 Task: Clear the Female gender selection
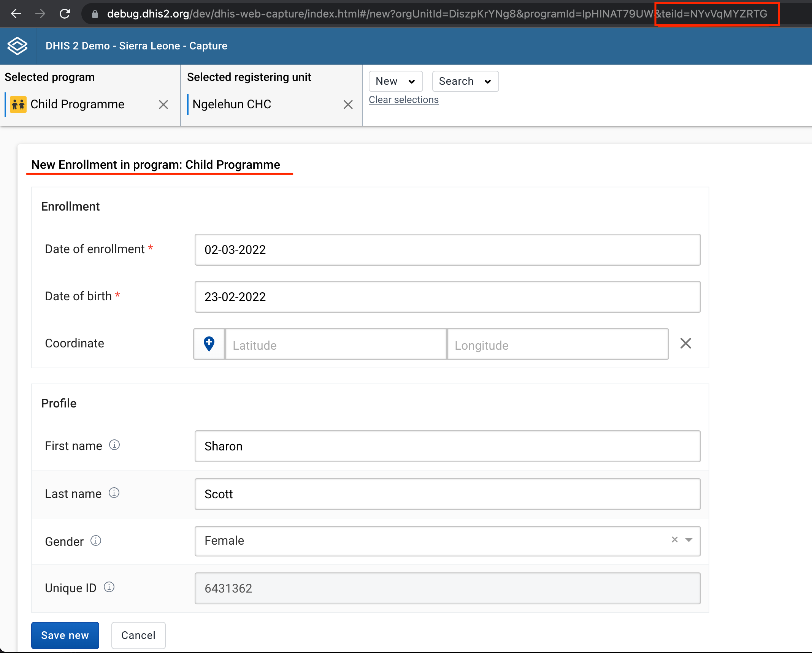click(675, 540)
